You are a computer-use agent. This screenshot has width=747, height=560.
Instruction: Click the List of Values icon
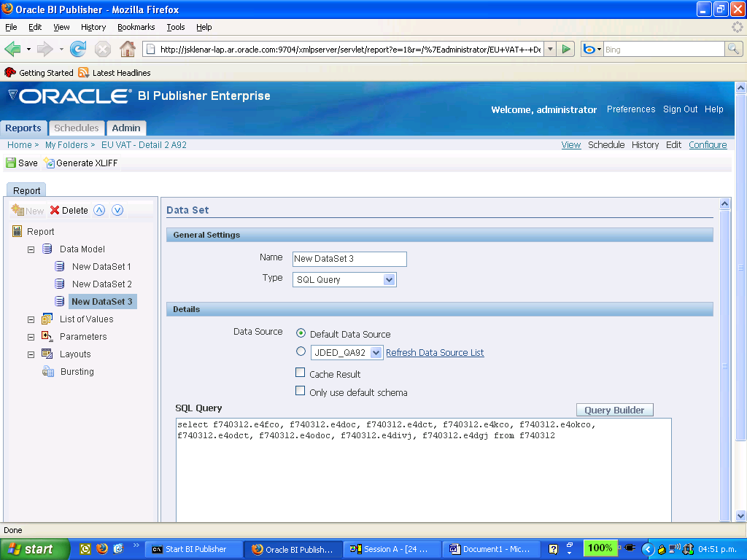47,319
